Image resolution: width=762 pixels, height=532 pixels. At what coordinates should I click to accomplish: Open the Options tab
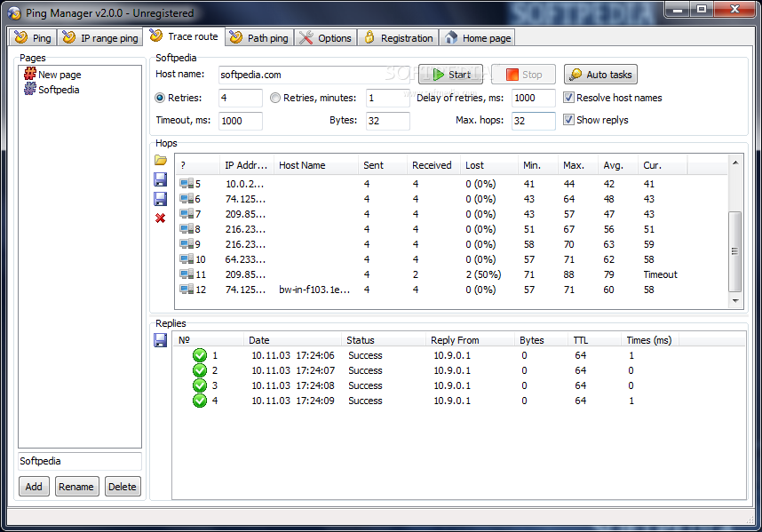326,38
